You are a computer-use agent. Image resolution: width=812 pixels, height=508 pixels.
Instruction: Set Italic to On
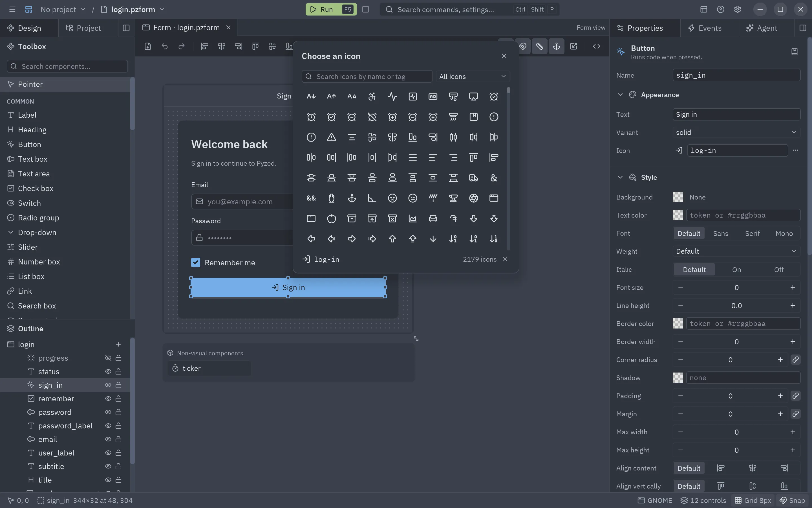click(736, 270)
